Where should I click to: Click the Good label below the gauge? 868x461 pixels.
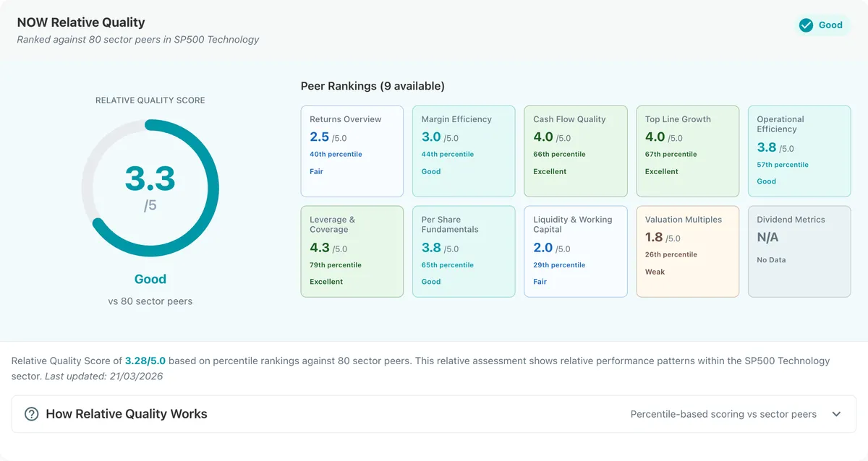click(x=150, y=279)
